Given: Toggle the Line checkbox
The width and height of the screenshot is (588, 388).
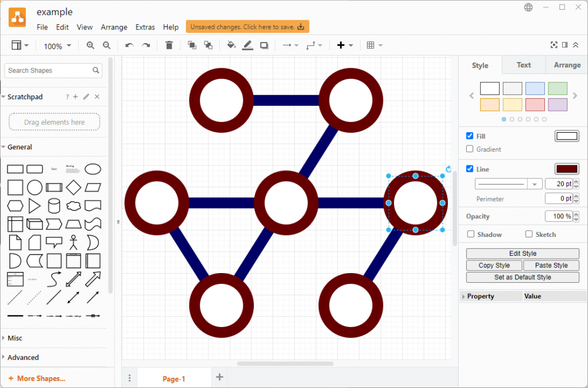Looking at the screenshot, I should (x=470, y=169).
